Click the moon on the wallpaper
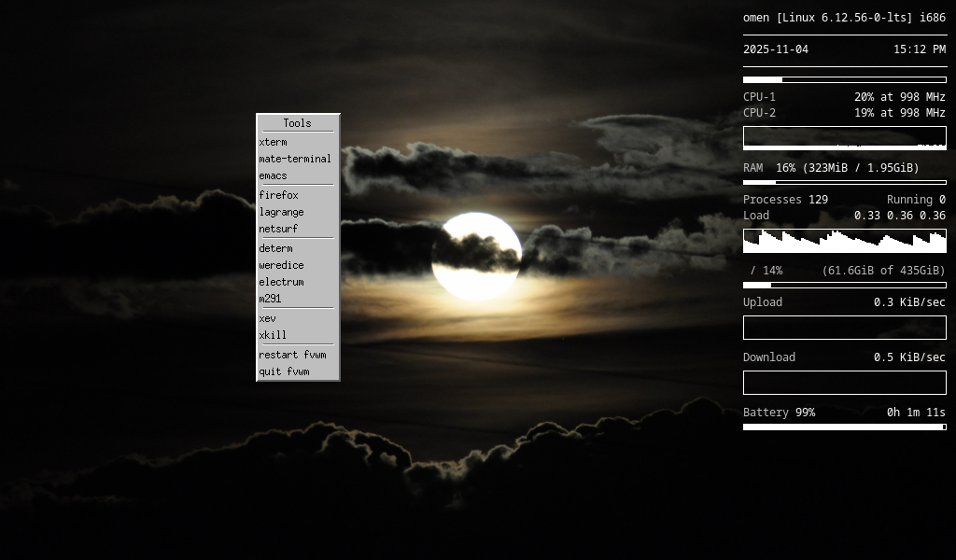The width and height of the screenshot is (956, 560). [476, 257]
